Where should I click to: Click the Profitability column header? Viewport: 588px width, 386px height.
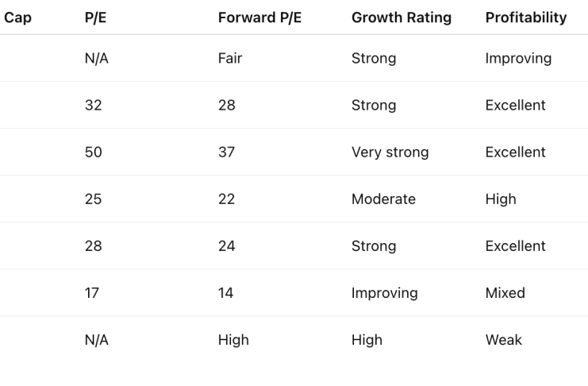pos(525,17)
